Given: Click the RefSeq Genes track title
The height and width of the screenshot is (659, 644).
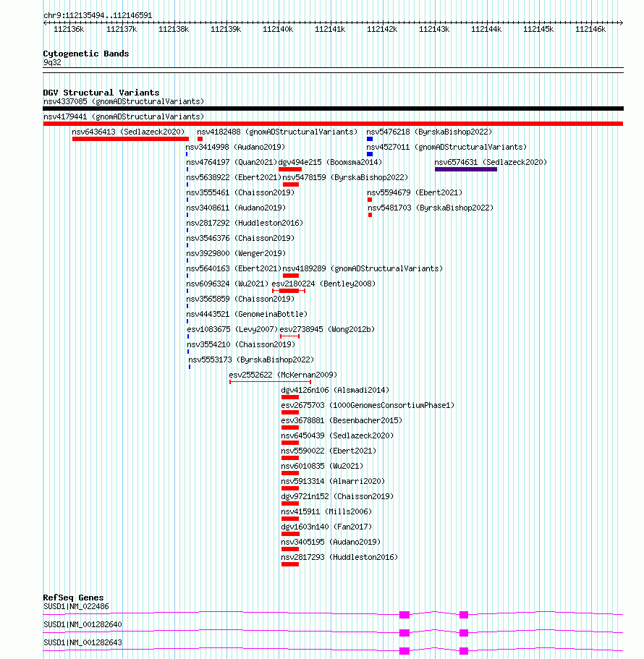Looking at the screenshot, I should [x=73, y=598].
